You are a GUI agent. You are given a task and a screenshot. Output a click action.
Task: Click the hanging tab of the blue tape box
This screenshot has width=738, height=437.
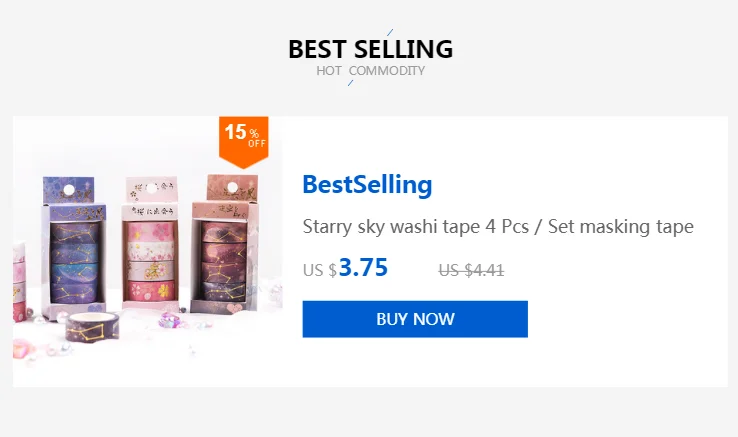pyautogui.click(x=69, y=190)
